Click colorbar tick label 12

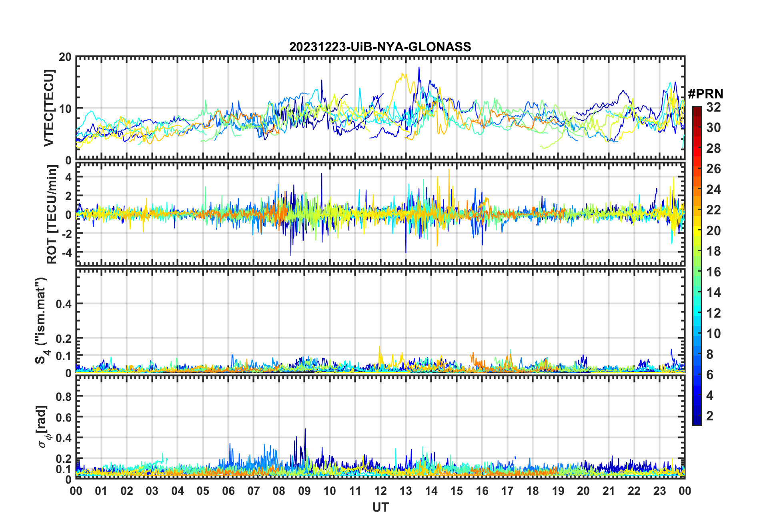pyautogui.click(x=713, y=313)
